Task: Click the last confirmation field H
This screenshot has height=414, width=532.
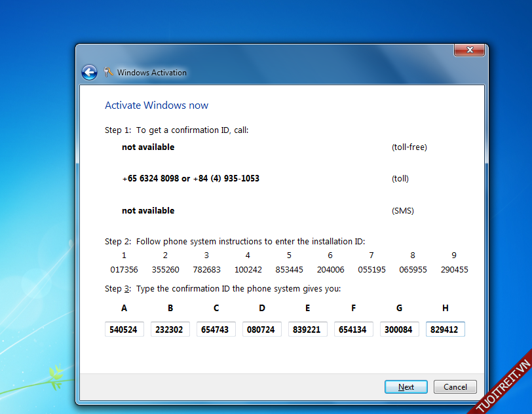Action: (446, 329)
